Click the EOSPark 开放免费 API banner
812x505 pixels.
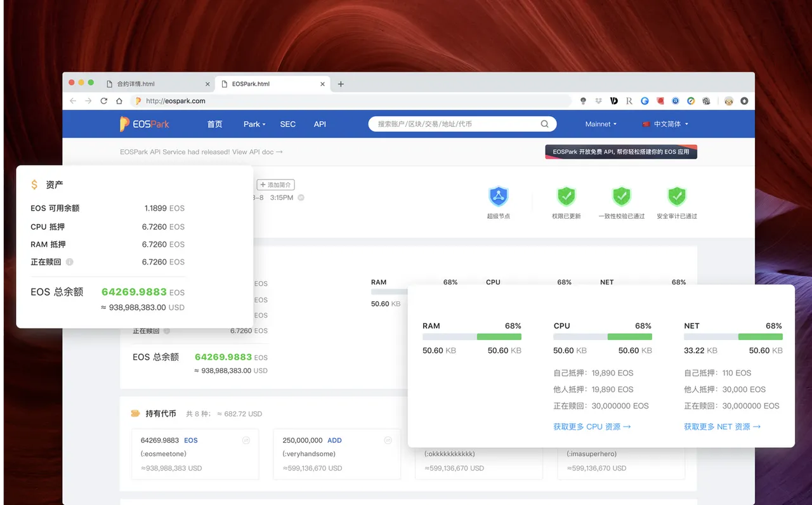click(x=621, y=152)
